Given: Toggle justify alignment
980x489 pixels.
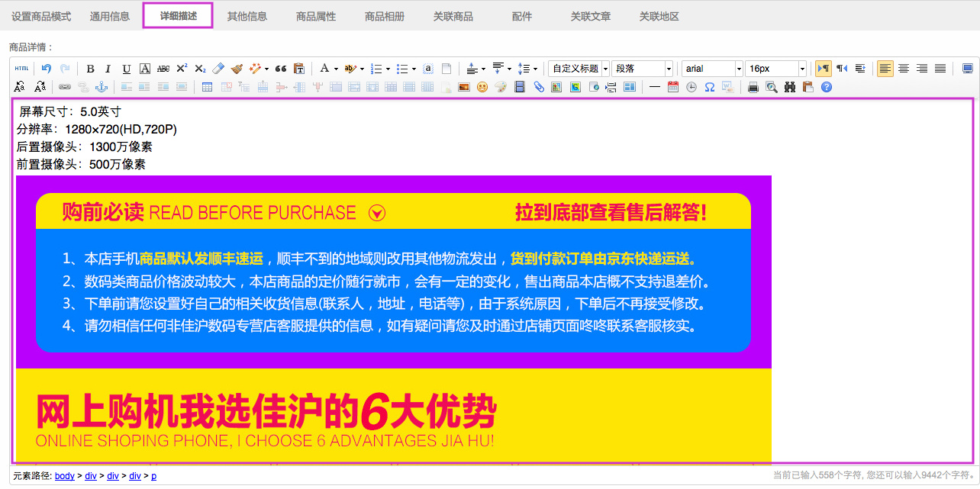Looking at the screenshot, I should click(x=940, y=69).
